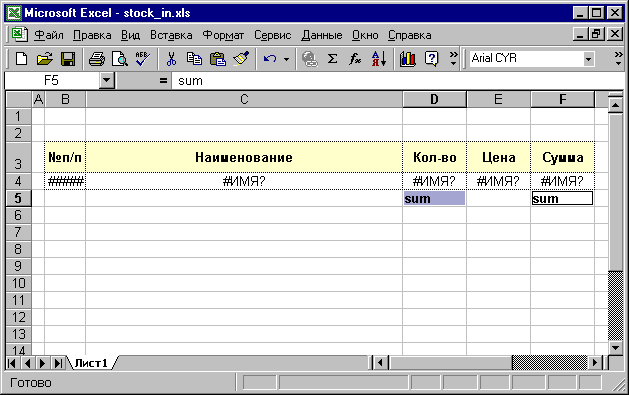Open the Undo history dropdown arrow
Viewport: 629px width, 395px height.
click(x=286, y=59)
